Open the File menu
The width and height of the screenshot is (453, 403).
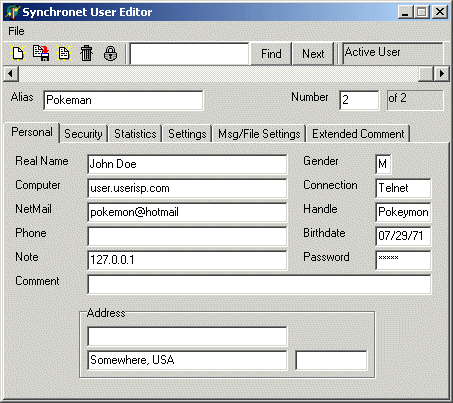[16, 31]
